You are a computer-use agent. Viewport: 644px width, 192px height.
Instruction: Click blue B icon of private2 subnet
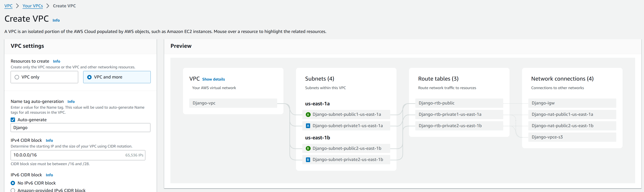pos(308,160)
